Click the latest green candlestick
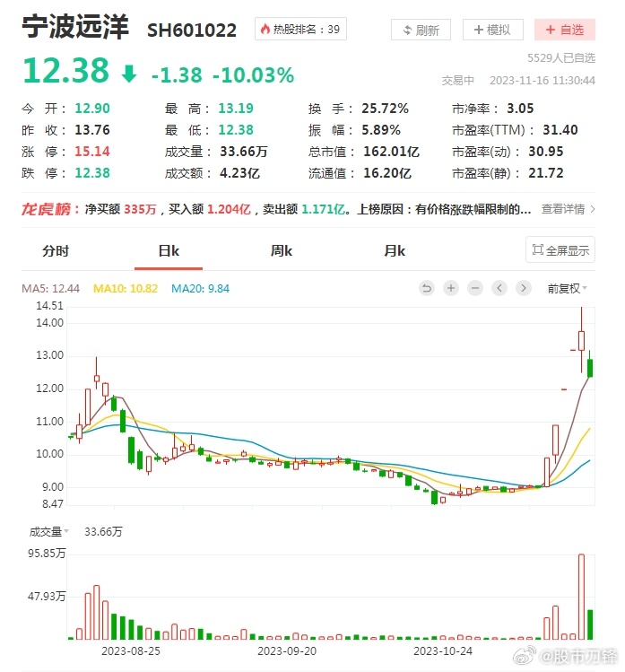Screen dimensions: 625x672 click(x=590, y=368)
